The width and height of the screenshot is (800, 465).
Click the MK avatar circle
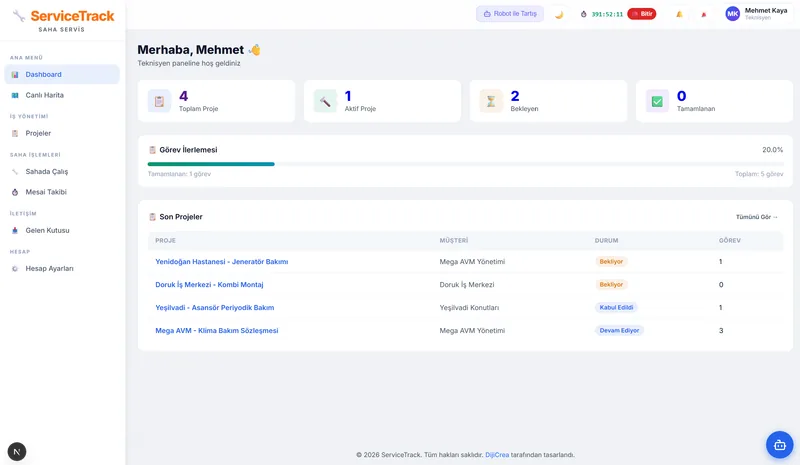tap(733, 14)
